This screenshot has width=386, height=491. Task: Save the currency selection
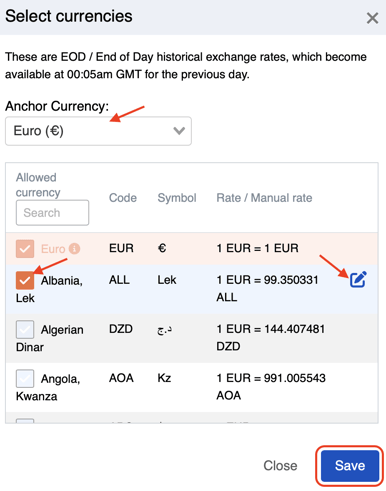(350, 466)
